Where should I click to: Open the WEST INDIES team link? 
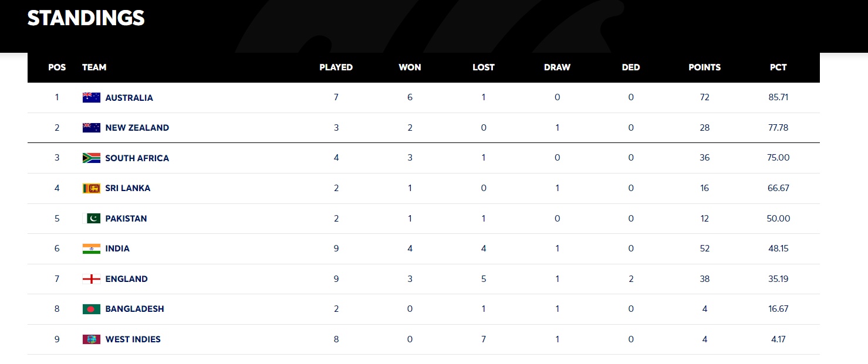pyautogui.click(x=133, y=339)
